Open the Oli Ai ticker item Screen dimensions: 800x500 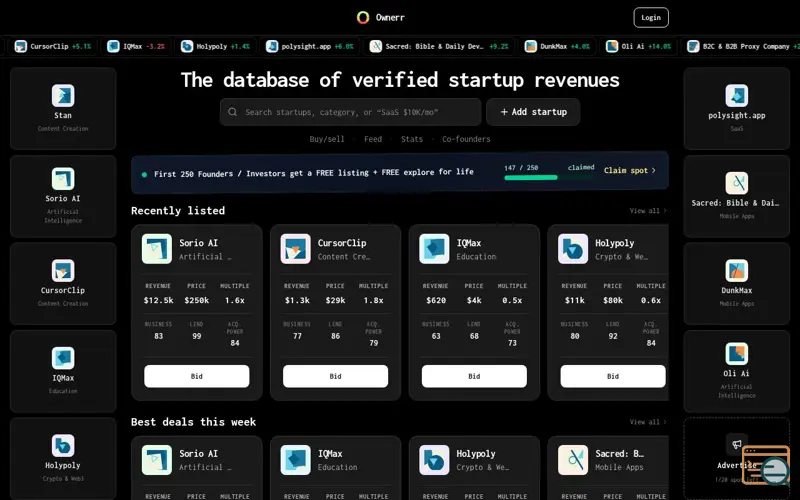point(638,46)
